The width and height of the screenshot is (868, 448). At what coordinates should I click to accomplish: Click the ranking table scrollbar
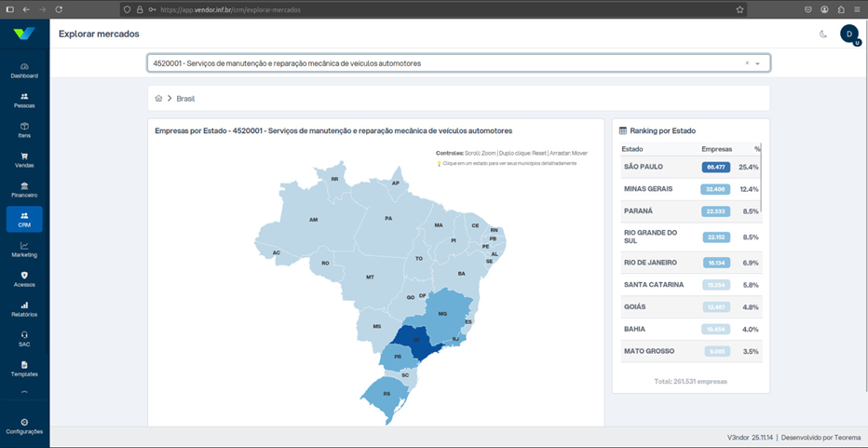point(761,177)
